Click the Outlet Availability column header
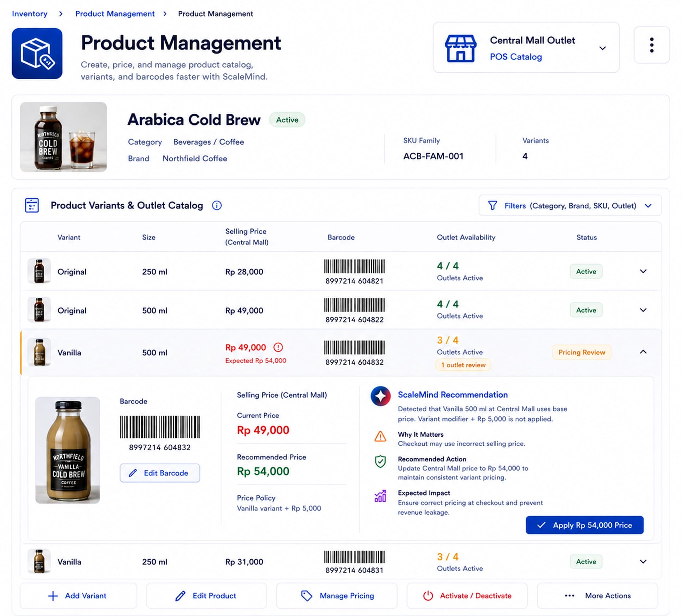682x616 pixels. tap(466, 237)
